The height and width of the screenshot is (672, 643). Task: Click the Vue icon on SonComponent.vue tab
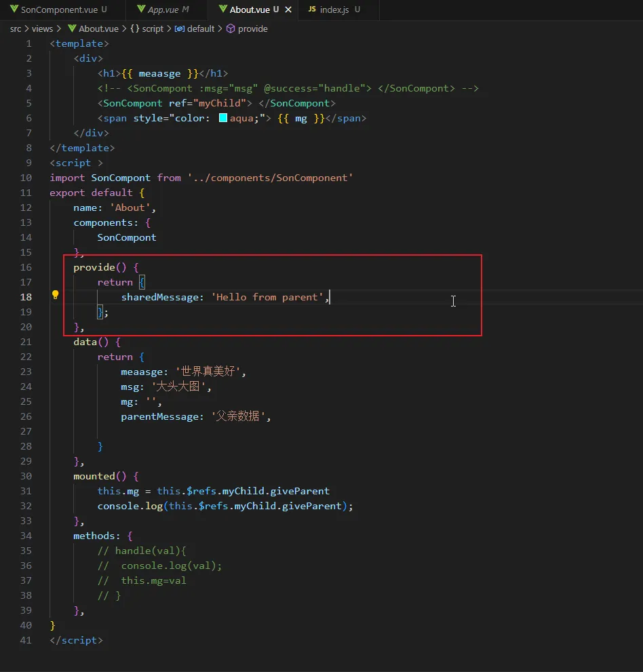click(x=14, y=9)
